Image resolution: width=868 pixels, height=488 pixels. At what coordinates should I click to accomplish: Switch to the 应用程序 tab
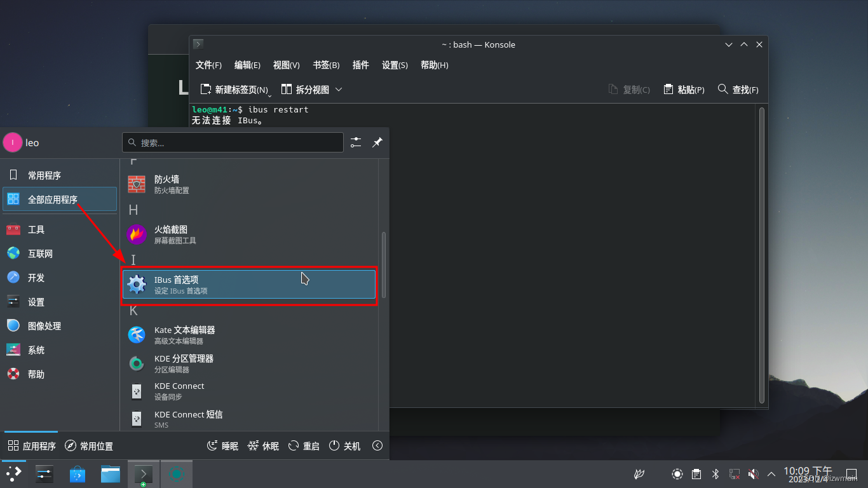pos(32,446)
